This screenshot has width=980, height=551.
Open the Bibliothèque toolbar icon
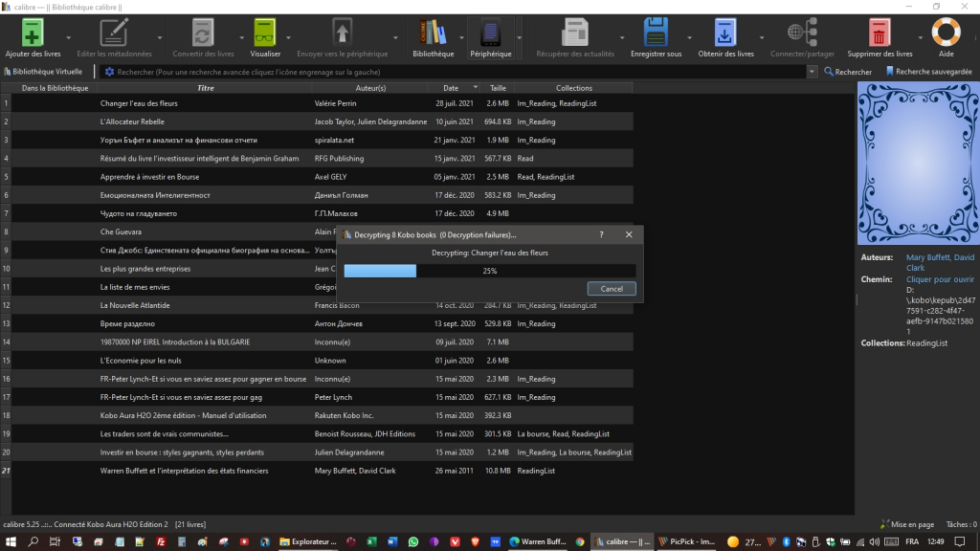pos(433,33)
